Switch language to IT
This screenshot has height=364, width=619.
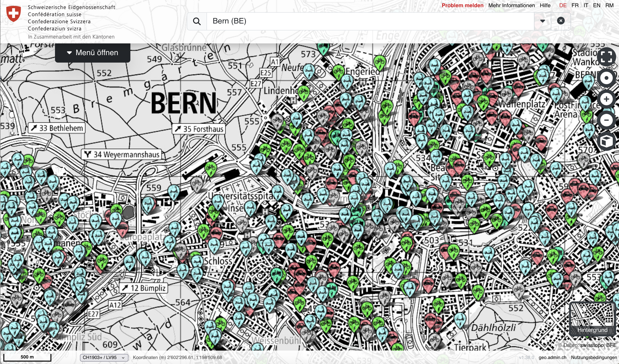tap(586, 6)
